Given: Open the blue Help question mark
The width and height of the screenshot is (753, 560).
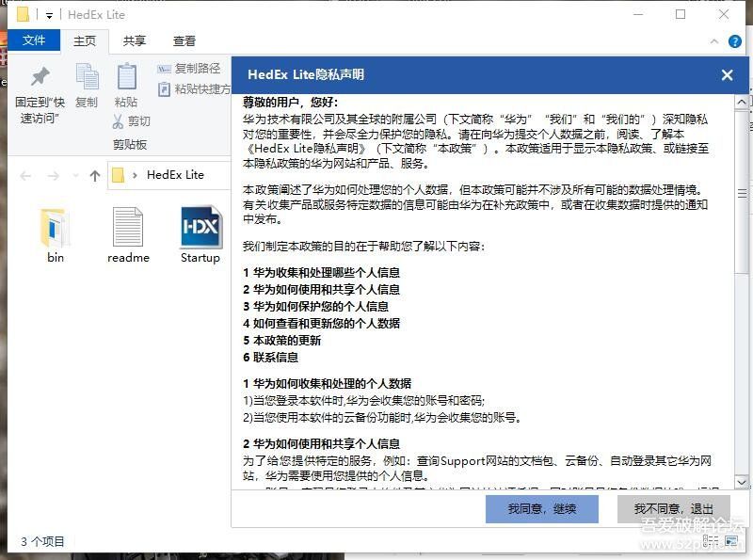Looking at the screenshot, I should click(735, 41).
